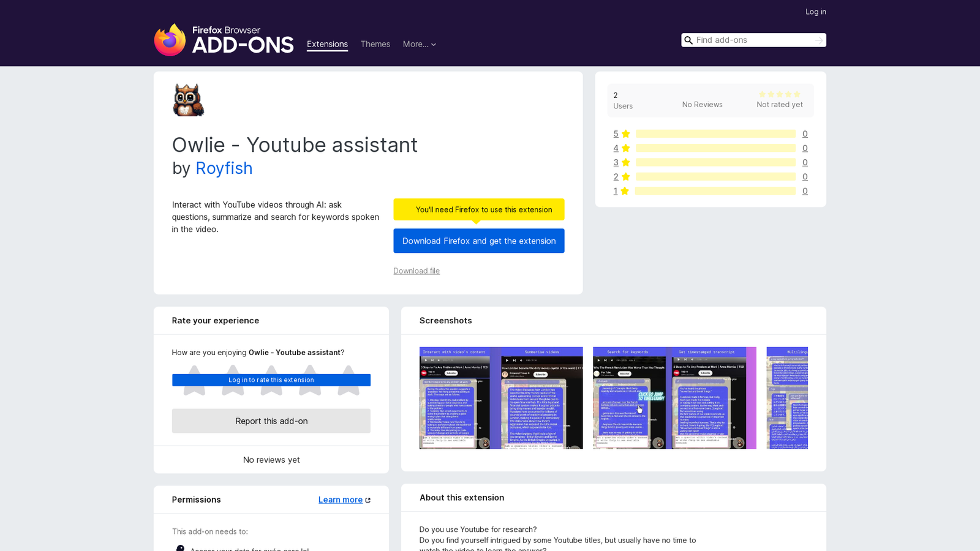Click the Owlie owl extension icon
This screenshot has height=551, width=980.
[188, 100]
